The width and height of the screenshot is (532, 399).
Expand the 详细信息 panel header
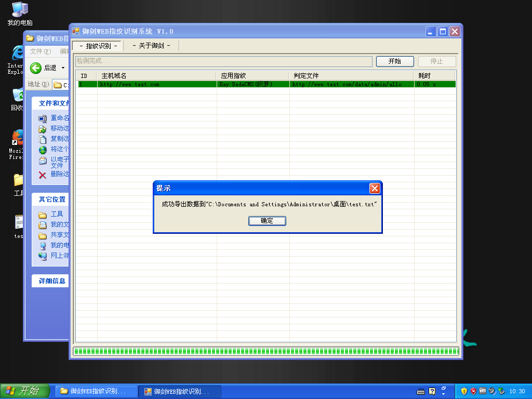50,281
